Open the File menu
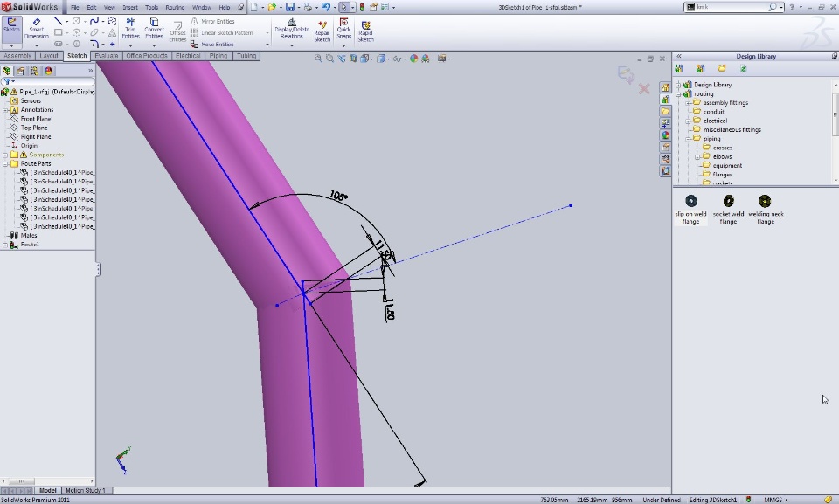Image resolution: width=839 pixels, height=504 pixels. pyautogui.click(x=75, y=8)
